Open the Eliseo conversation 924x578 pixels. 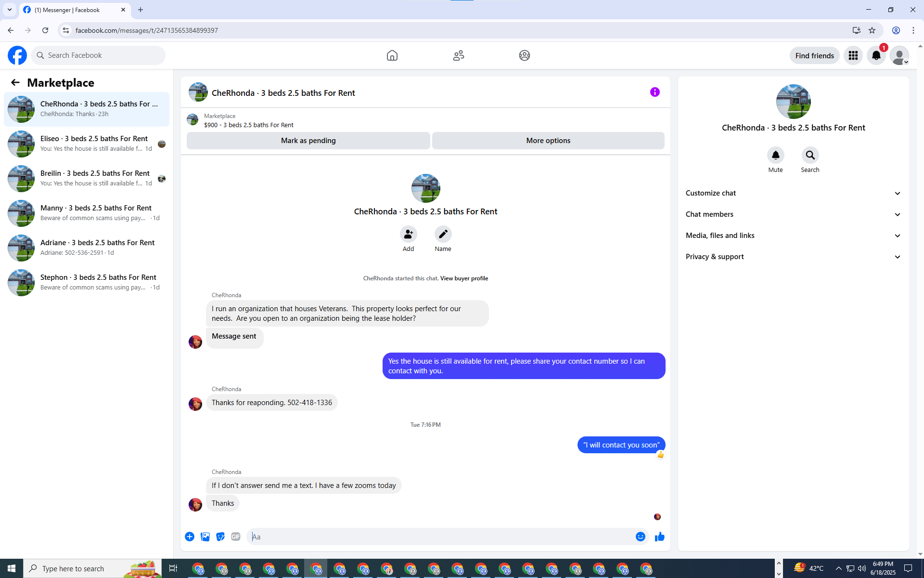pyautogui.click(x=87, y=144)
